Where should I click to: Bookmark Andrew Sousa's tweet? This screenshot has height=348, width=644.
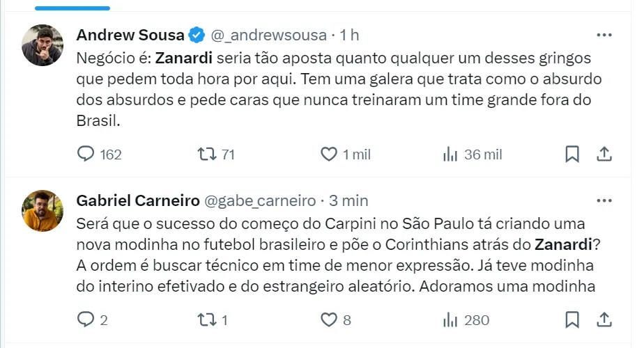pyautogui.click(x=572, y=154)
